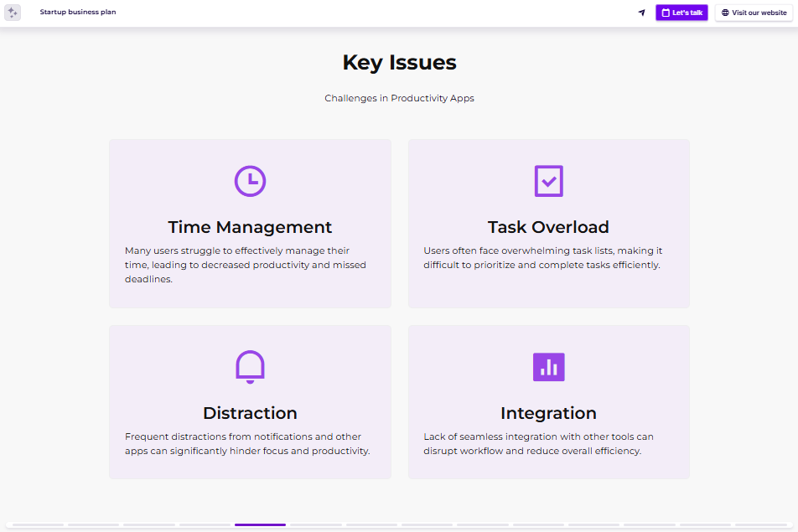Click the bell icon above Distraction
This screenshot has height=532, width=798.
pos(250,367)
